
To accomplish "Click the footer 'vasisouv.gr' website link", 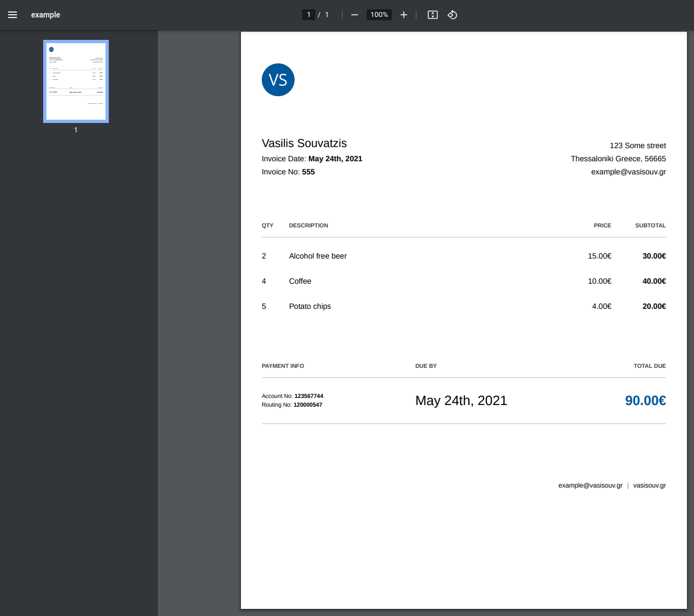I will 650,485.
